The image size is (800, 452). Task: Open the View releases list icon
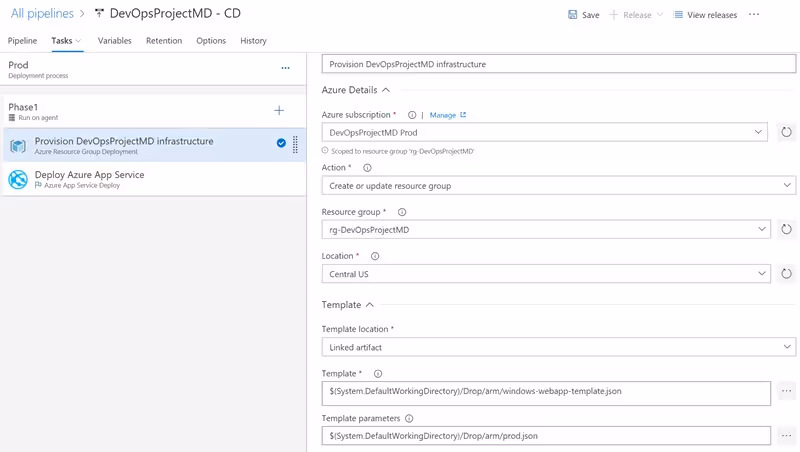(x=678, y=15)
